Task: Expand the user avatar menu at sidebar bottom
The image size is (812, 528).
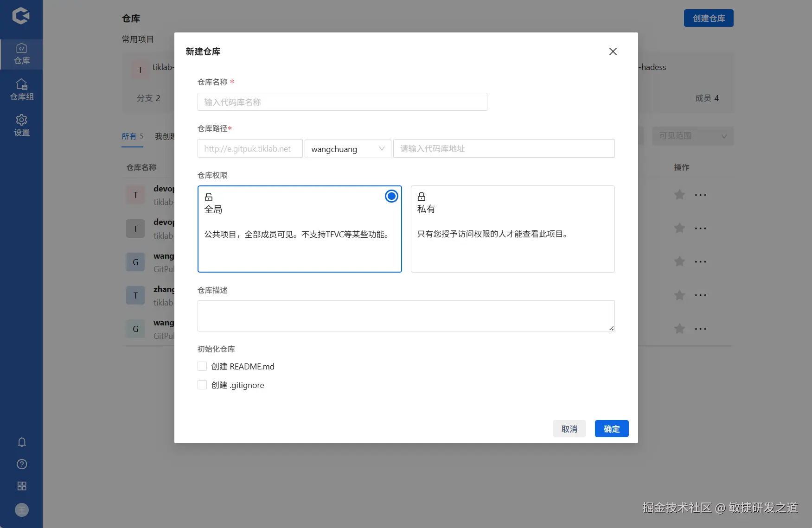Action: (x=21, y=510)
